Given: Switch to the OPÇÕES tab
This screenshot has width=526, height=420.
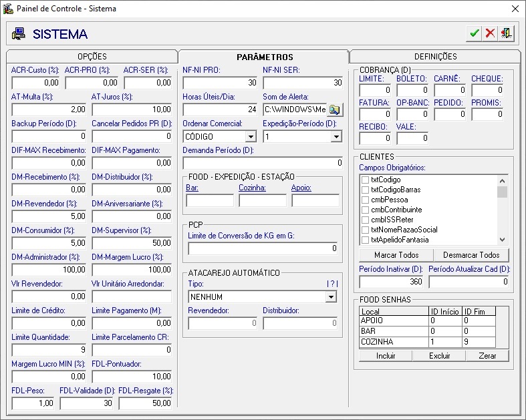Looking at the screenshot, I should click(x=92, y=57).
